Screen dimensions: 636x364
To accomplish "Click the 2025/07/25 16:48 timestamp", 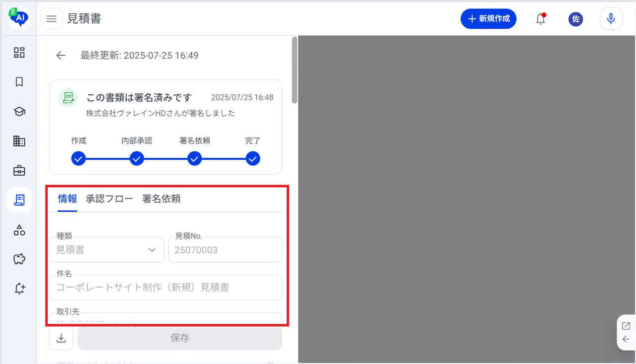I will point(242,98).
